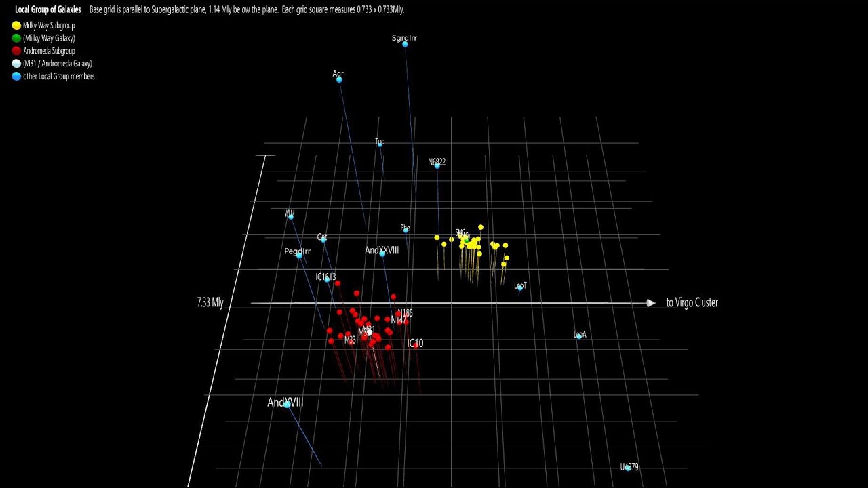Screen dimensions: 868x488
Task: Click the Virgo Cluster arrowhead
Action: pyautogui.click(x=651, y=303)
